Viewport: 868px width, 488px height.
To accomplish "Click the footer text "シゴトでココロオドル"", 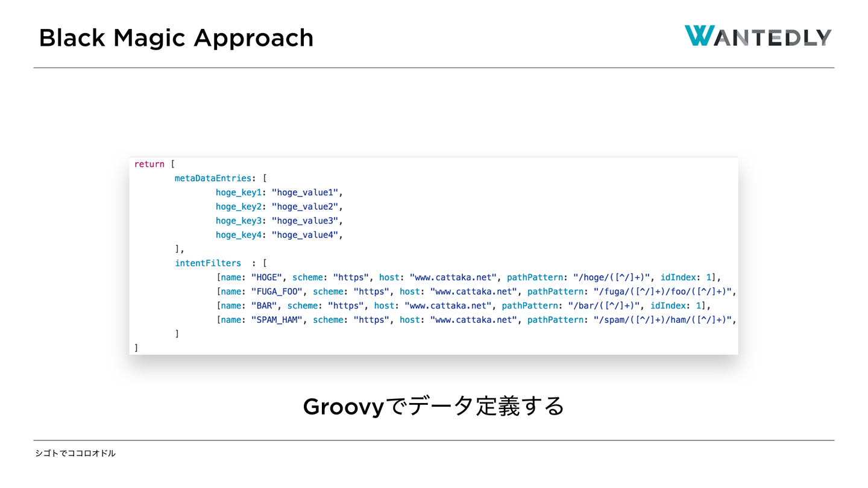I will [x=75, y=453].
